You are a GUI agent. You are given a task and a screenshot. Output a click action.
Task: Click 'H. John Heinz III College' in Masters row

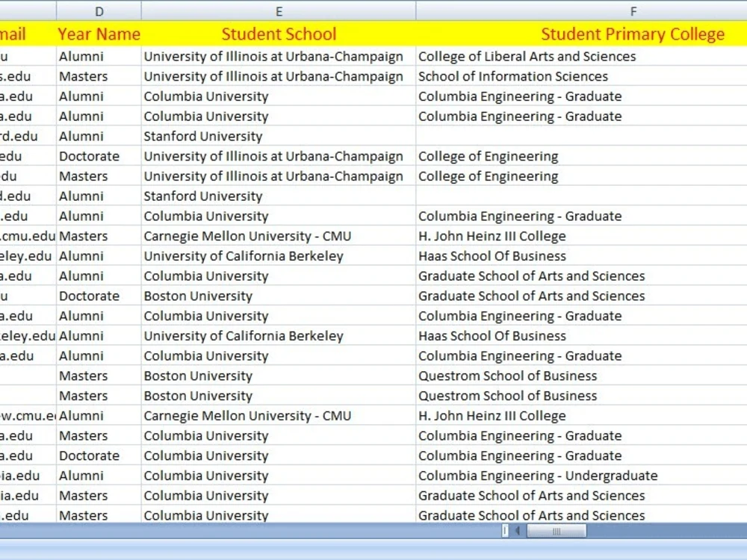[581, 236]
